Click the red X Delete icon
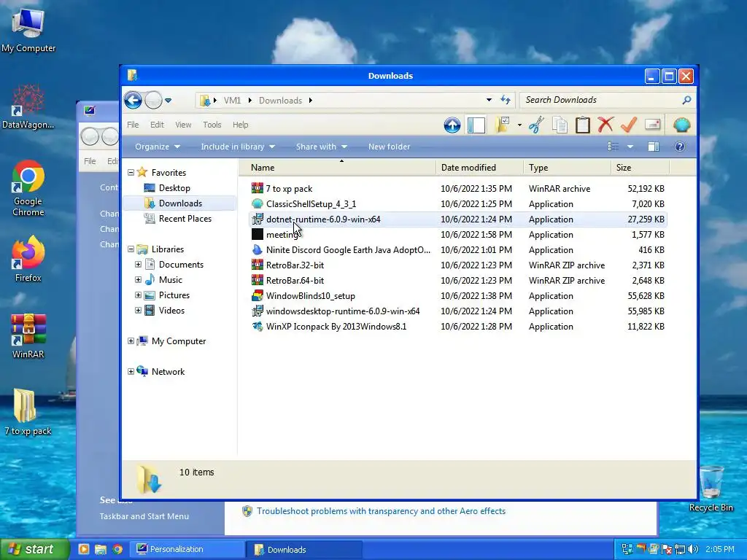This screenshot has width=747, height=560. [605, 125]
